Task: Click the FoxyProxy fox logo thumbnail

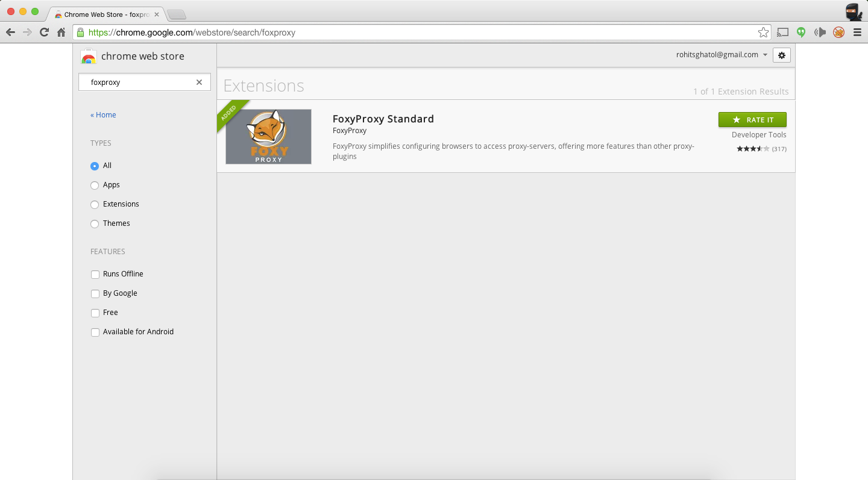Action: (268, 137)
